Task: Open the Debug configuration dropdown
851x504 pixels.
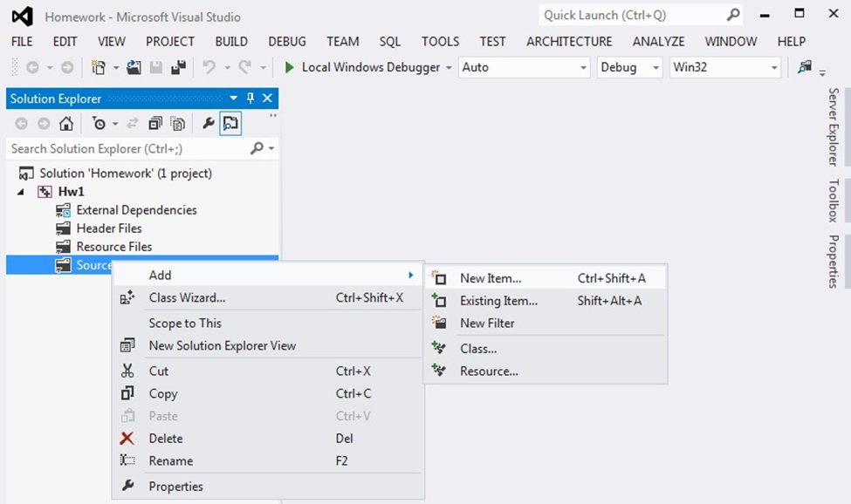Action: pos(629,67)
